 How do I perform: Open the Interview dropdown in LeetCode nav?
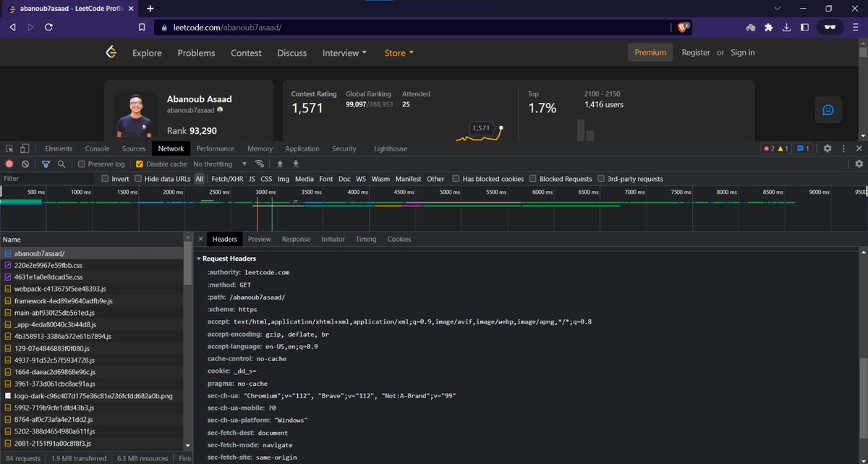coord(344,53)
